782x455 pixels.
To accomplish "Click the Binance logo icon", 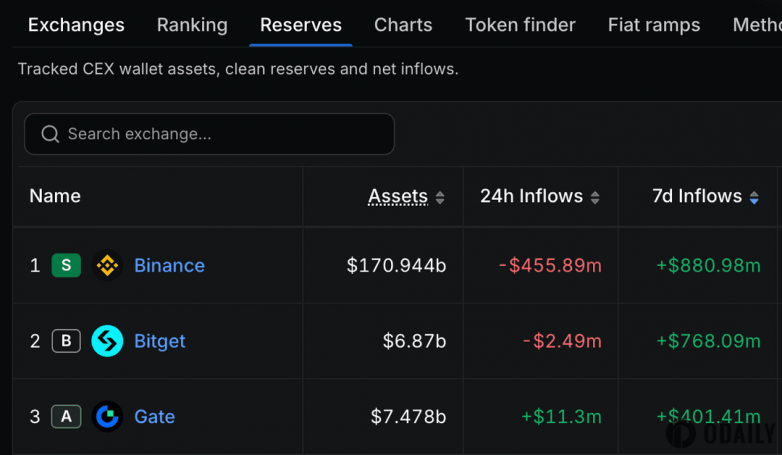I will (107, 265).
